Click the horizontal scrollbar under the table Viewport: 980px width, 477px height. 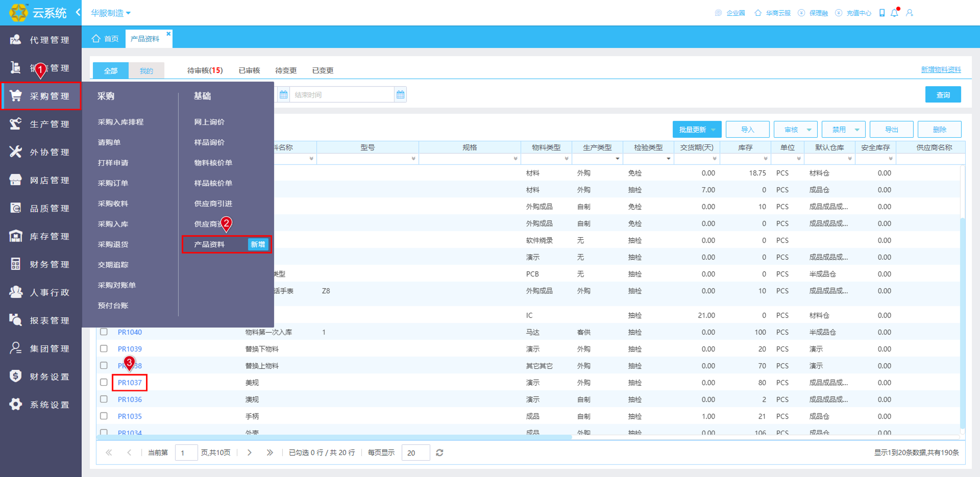(335, 437)
